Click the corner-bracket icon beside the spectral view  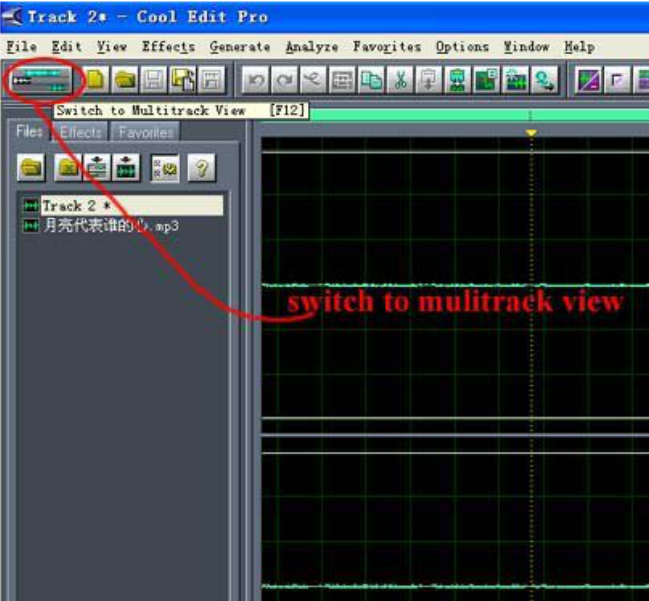tap(617, 79)
